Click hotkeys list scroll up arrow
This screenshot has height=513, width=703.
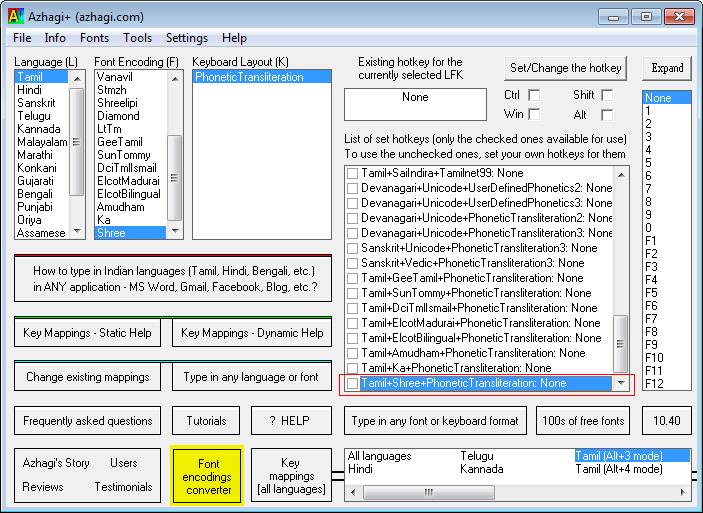tap(621, 174)
